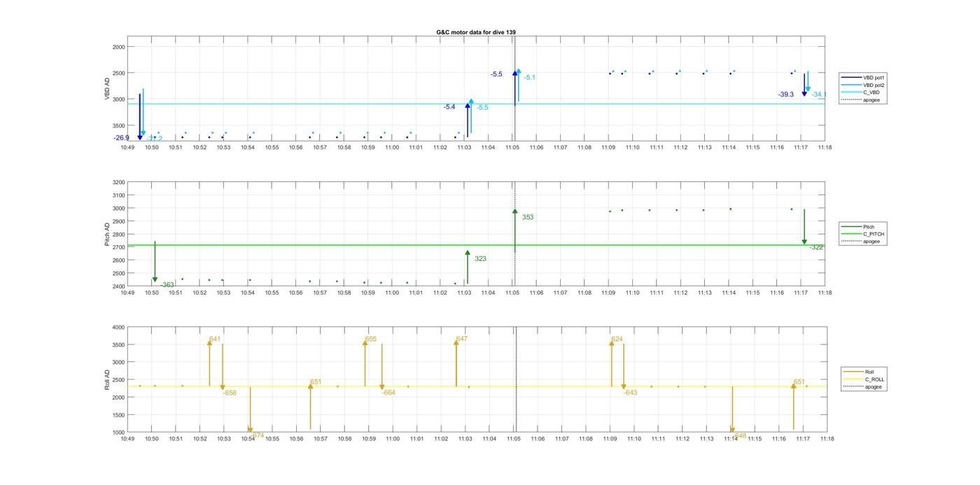Click the '-363' pitch data label
Screen dimensions: 980x485
167,285
